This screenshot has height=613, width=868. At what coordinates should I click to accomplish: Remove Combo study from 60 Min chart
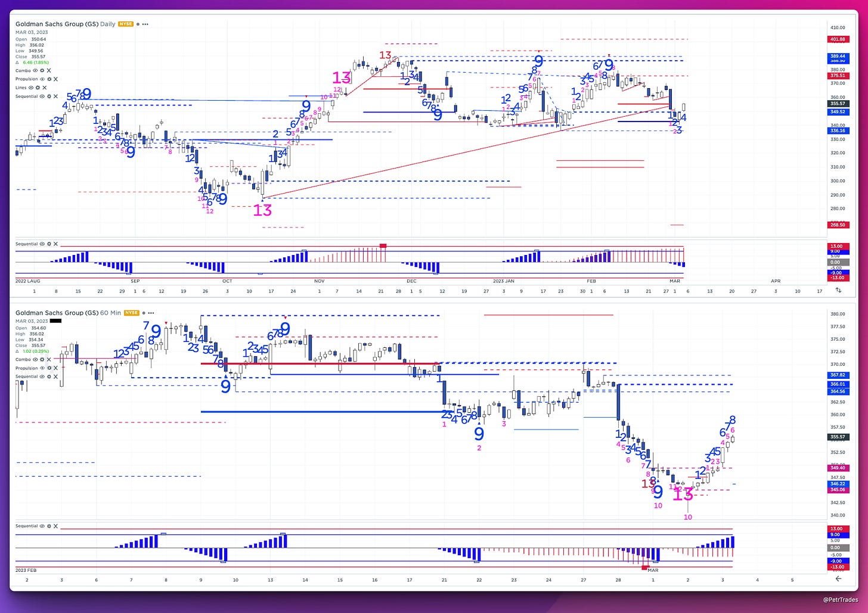click(49, 360)
